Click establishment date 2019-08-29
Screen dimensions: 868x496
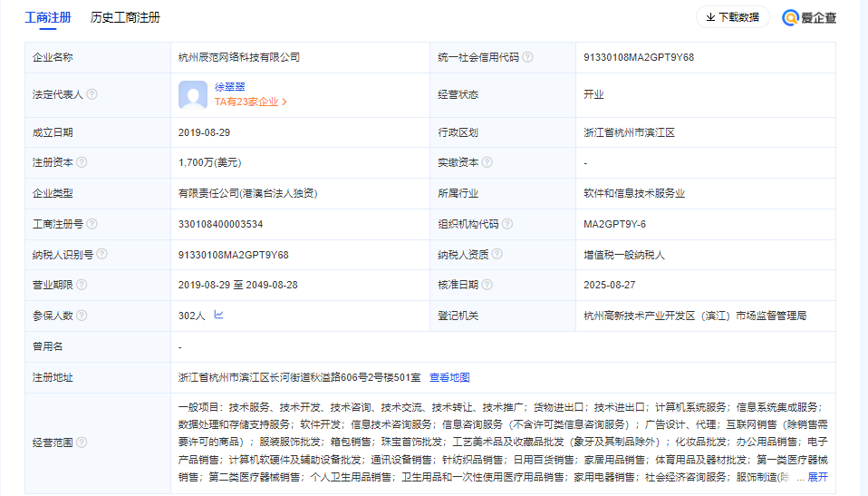(x=204, y=132)
